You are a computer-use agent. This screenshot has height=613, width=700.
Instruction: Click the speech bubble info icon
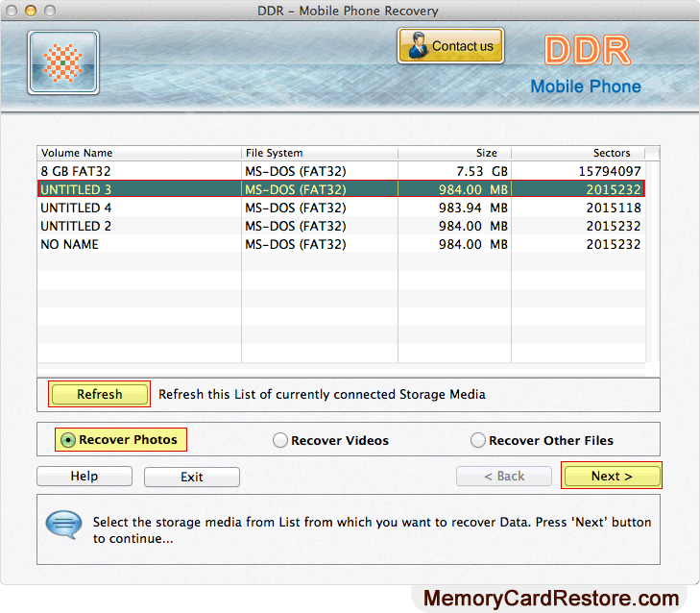62,526
